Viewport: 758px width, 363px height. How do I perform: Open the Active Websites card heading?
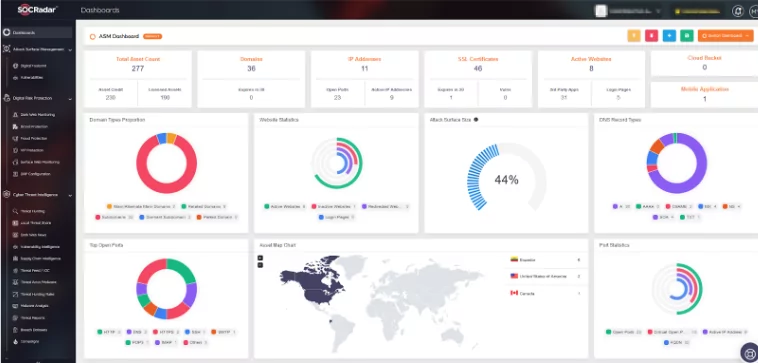[x=591, y=59]
